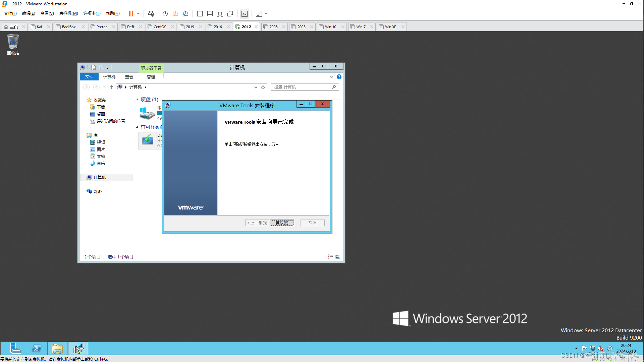644x362 pixels.
Task: Enter full screen mode icon
Action: 220,14
